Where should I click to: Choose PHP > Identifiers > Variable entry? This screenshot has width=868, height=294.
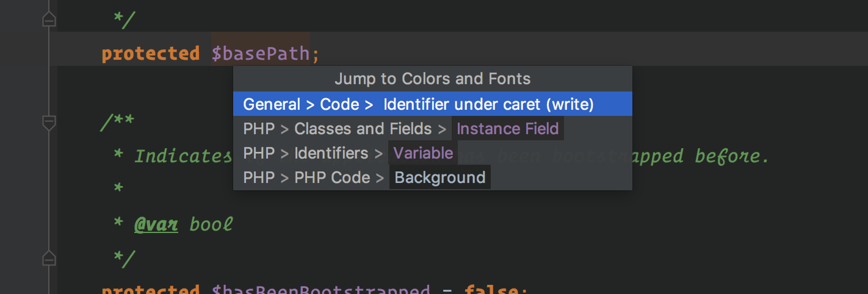(432, 153)
